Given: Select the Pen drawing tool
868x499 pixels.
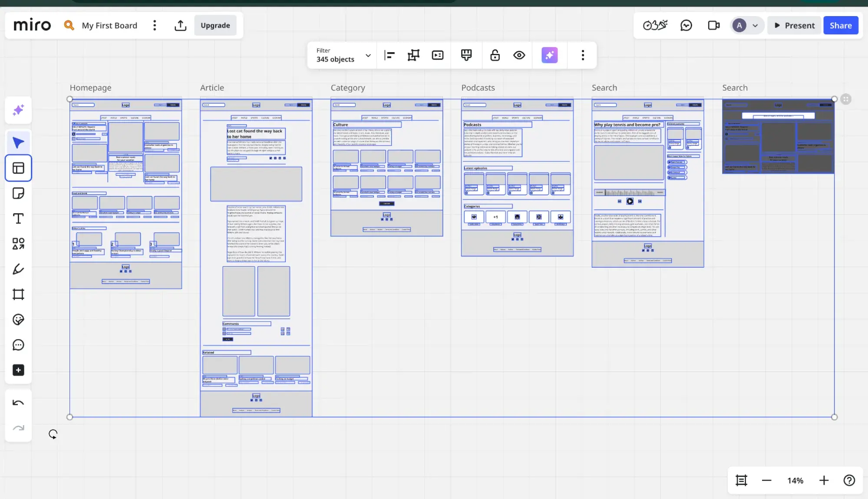Looking at the screenshot, I should tap(18, 269).
